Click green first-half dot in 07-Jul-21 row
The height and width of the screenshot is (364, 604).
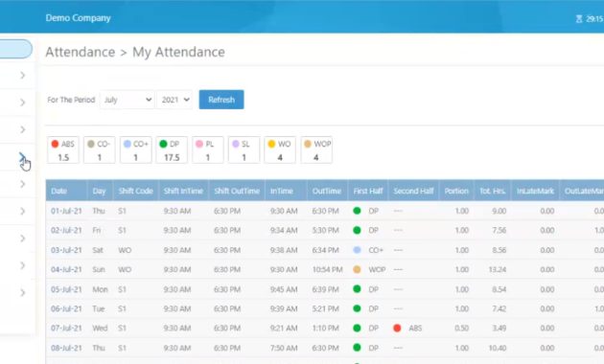coord(357,329)
